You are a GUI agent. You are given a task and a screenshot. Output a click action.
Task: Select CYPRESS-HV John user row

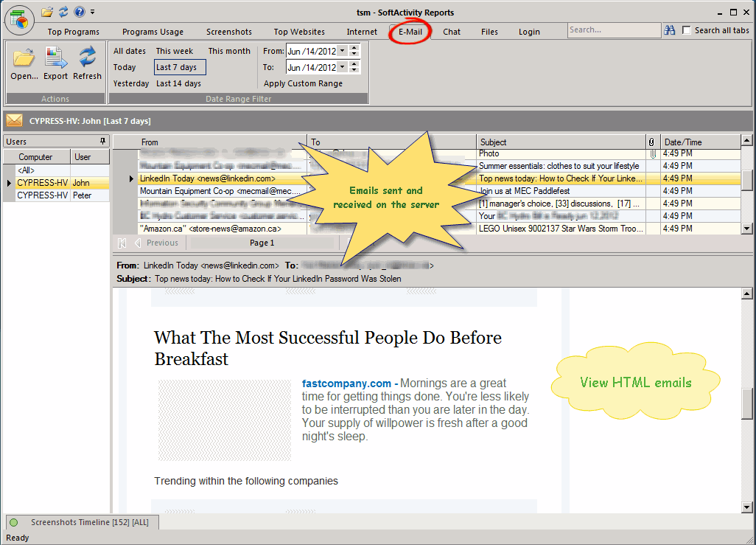[57, 183]
